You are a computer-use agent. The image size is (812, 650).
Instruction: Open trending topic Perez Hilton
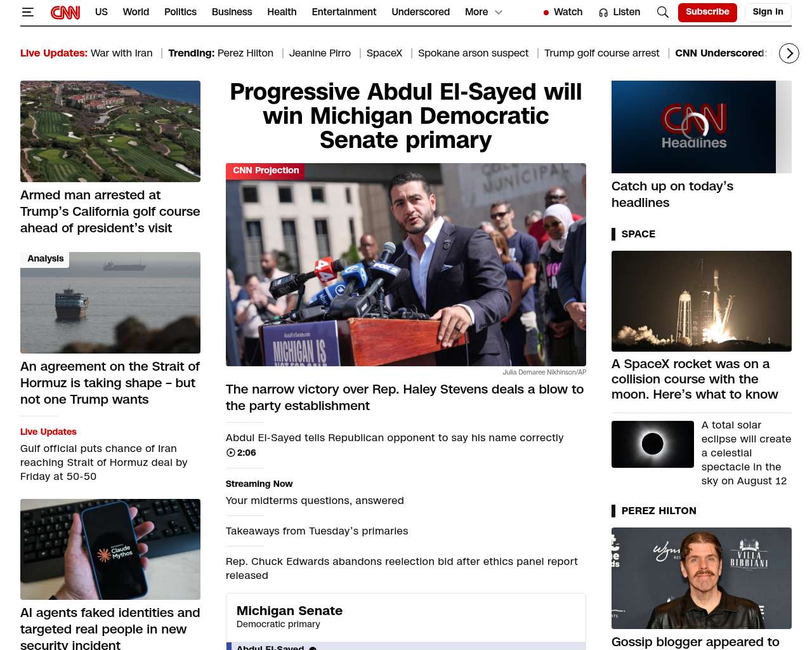pyautogui.click(x=245, y=53)
